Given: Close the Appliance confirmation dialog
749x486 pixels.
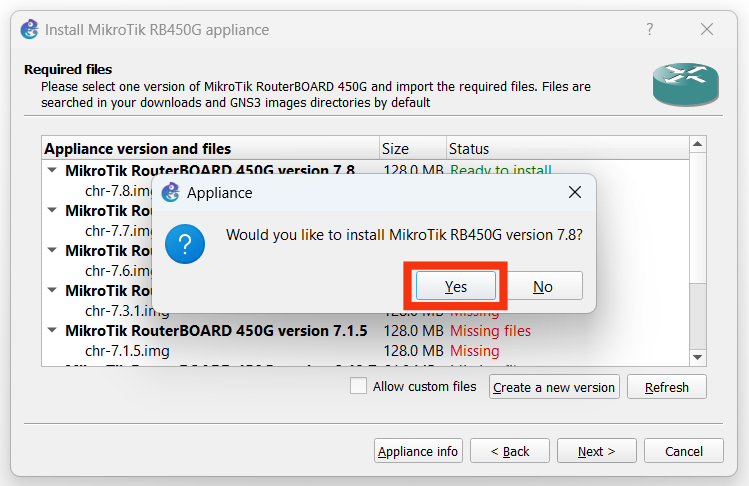Looking at the screenshot, I should 575,192.
